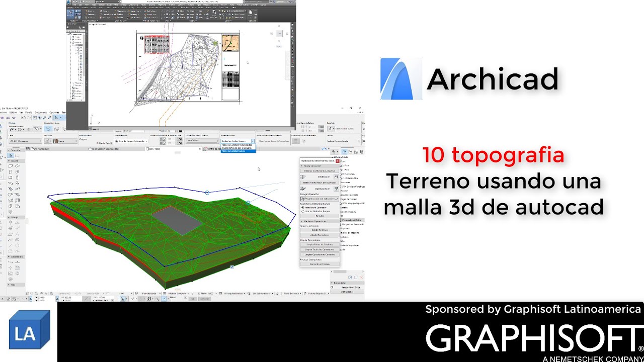
Task: Select '2. Piso' in Navigator tree
Action: point(345,166)
